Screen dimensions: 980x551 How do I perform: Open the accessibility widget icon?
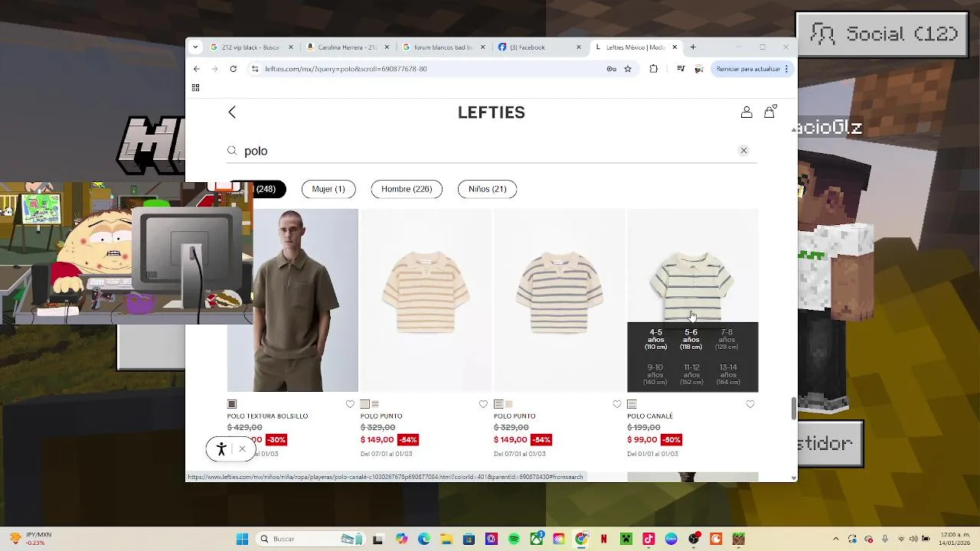[x=221, y=449]
